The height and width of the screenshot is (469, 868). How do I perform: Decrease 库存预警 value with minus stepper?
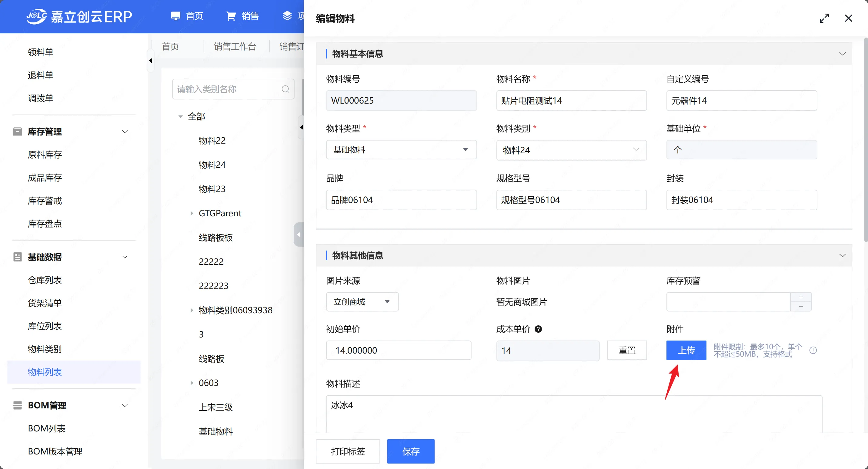pos(801,306)
